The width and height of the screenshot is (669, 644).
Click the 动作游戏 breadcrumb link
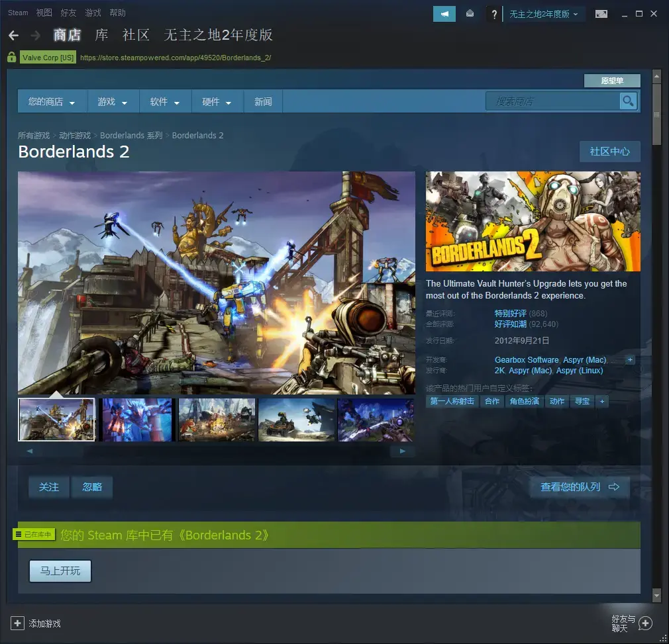coord(75,135)
